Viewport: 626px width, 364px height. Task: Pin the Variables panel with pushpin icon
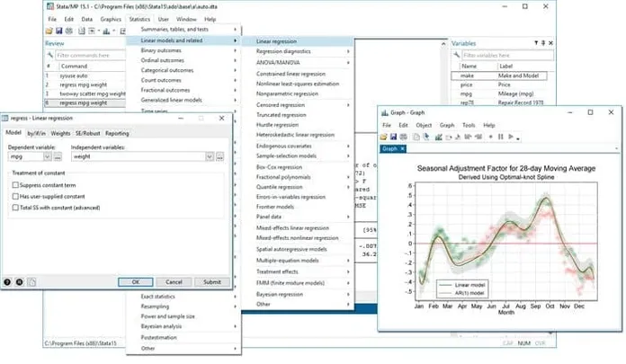543,43
